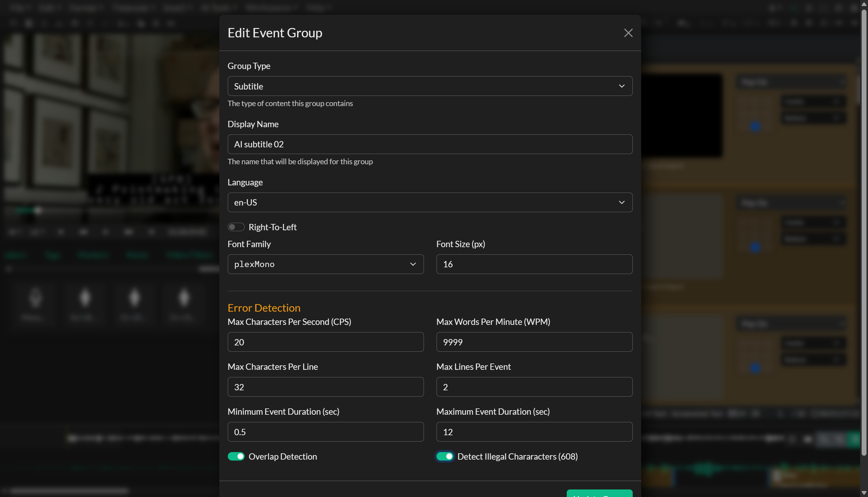Select the Max Characters Per Second value 20
This screenshot has height=497, width=868.
325,342
